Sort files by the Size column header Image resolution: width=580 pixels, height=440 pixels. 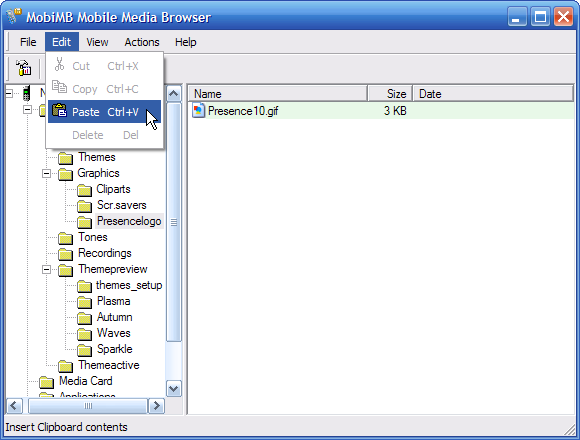390,94
